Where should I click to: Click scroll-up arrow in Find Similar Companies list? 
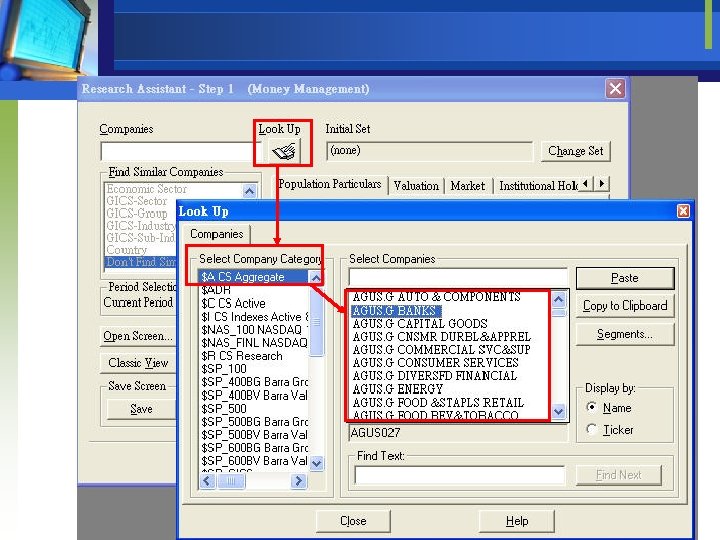[x=249, y=191]
